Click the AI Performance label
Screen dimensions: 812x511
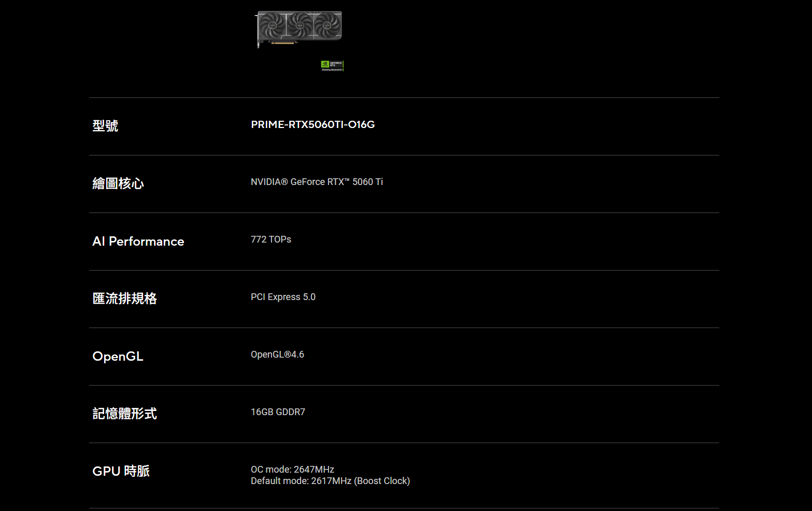[138, 241]
